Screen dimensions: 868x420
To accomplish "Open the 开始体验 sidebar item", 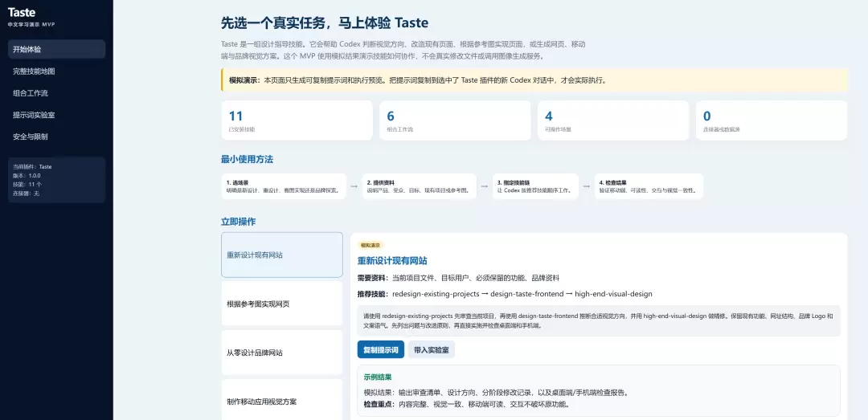I will pyautogui.click(x=56, y=49).
